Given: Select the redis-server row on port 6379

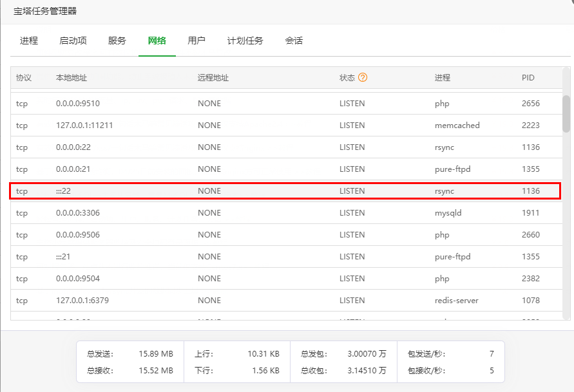Looking at the screenshot, I should point(283,300).
